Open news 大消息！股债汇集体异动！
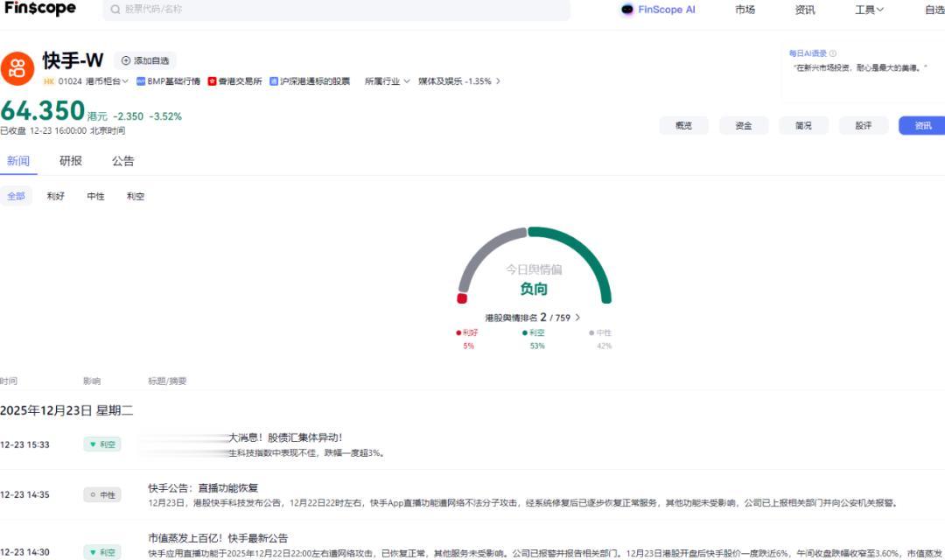This screenshot has height=560, width=945. point(285,437)
